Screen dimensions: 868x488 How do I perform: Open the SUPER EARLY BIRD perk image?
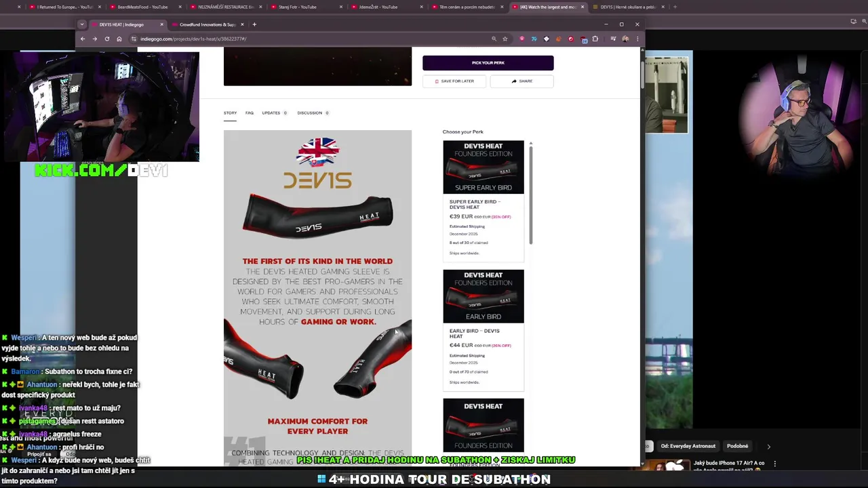[x=484, y=167]
